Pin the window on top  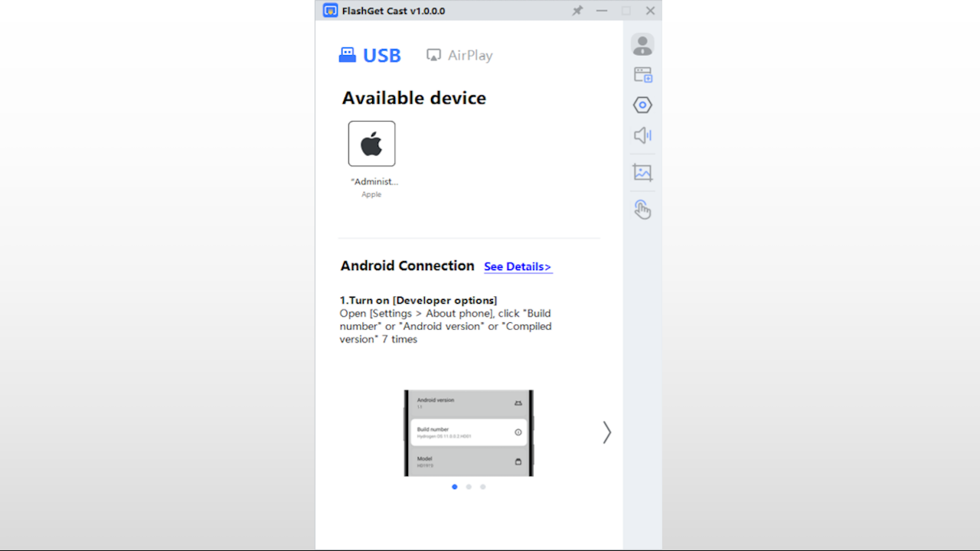pyautogui.click(x=577, y=11)
